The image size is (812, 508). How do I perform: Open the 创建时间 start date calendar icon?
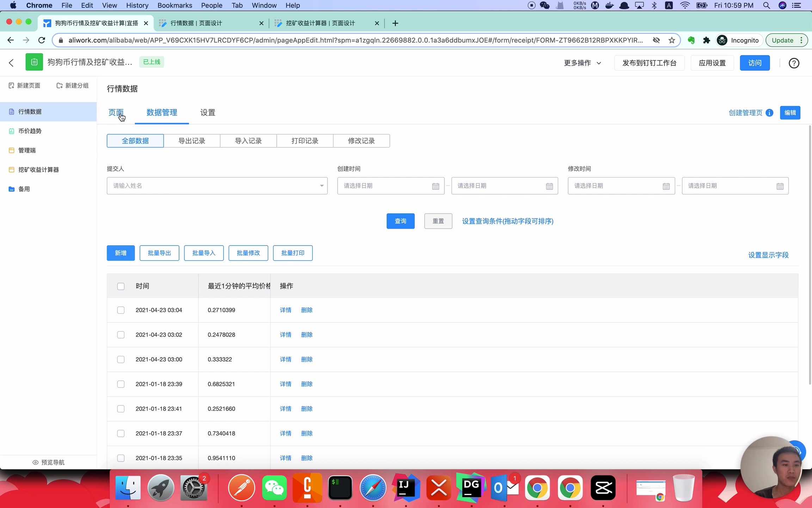[436, 186]
